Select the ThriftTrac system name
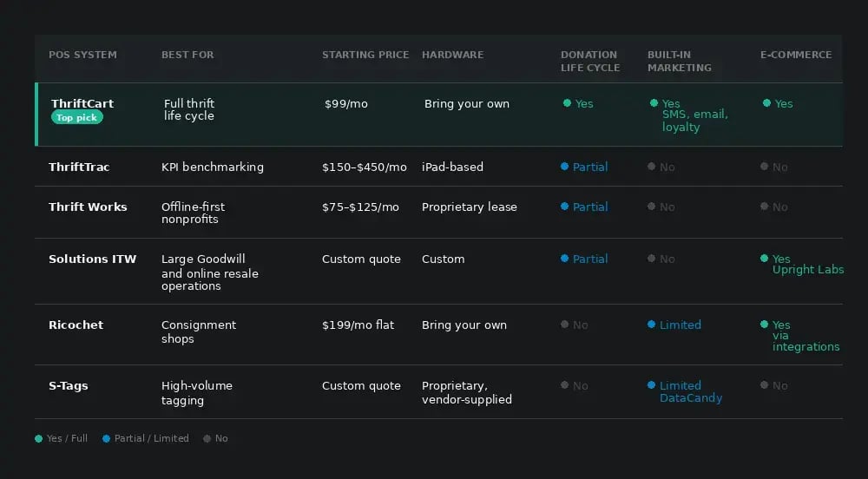The height and width of the screenshot is (479, 868). click(x=79, y=167)
